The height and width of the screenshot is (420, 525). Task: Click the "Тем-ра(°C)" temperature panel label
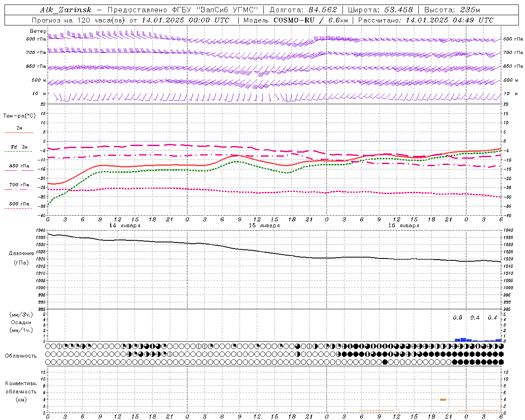19,116
